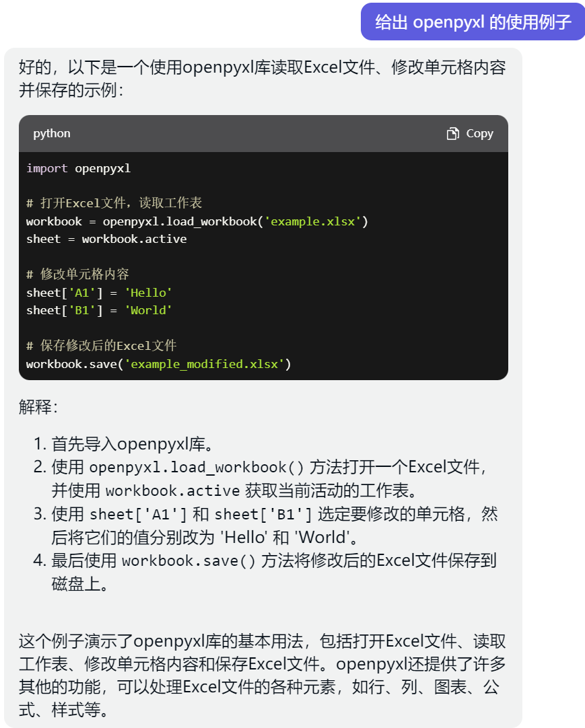Click the '# 保存修改后的Excel文件' comment
The height and width of the screenshot is (728, 585).
(101, 345)
